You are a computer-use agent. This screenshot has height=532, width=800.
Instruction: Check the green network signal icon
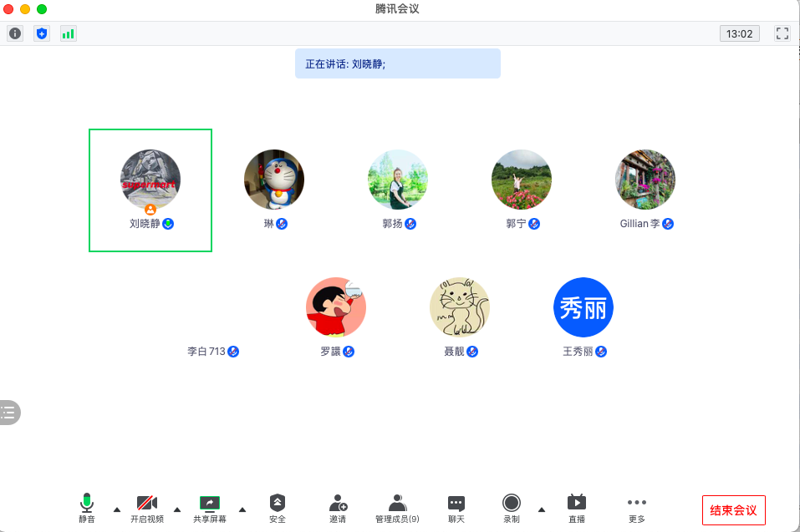click(x=69, y=33)
